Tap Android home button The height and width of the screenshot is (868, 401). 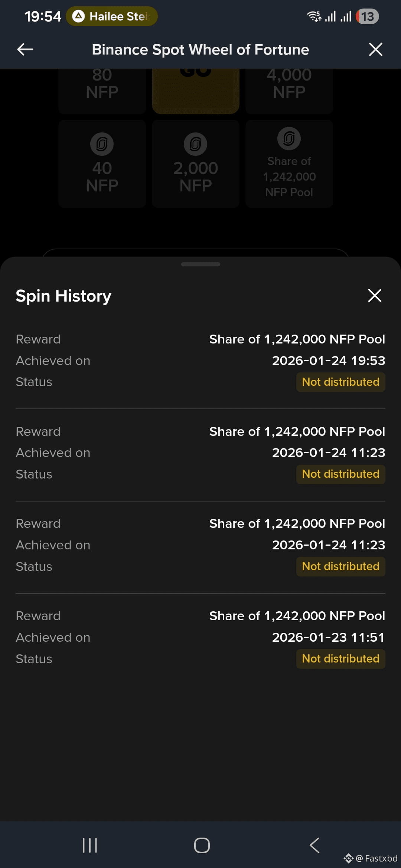[202, 845]
